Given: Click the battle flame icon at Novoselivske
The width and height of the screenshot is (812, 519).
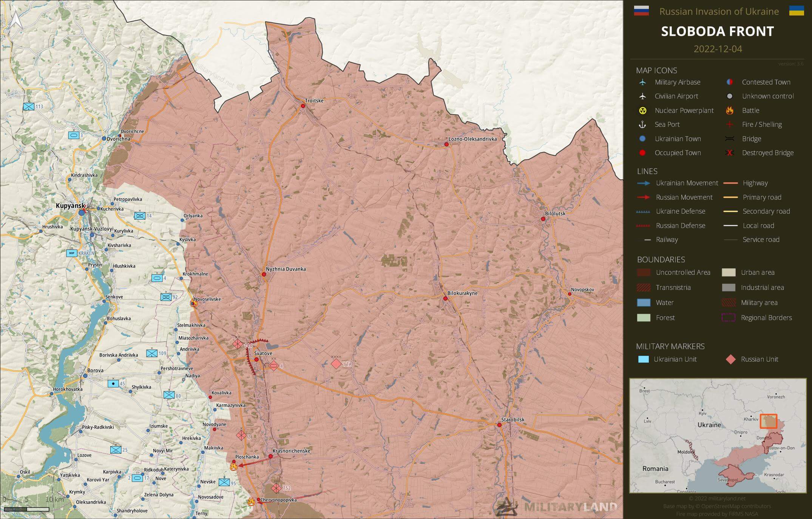Looking at the screenshot, I should [195, 303].
